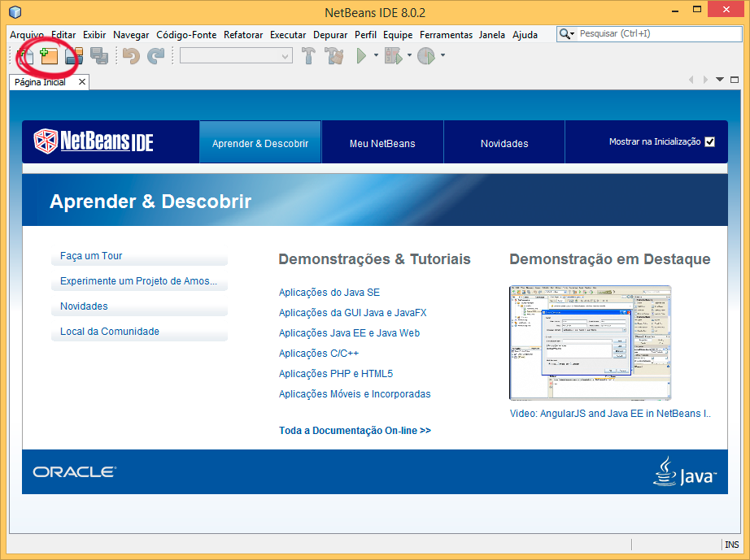Open the documents list dropdown arrow
This screenshot has width=750, height=560.
720,80
